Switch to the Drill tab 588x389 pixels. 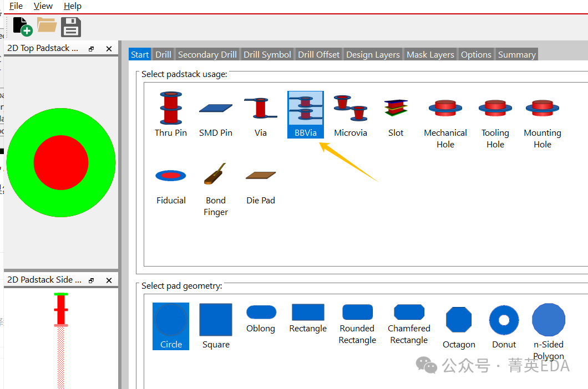point(163,54)
